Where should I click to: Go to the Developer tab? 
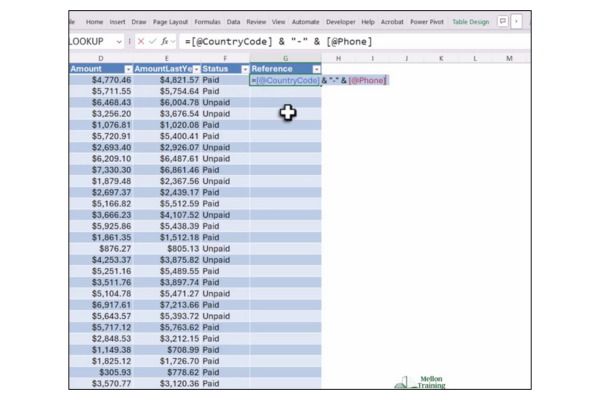[x=340, y=21]
